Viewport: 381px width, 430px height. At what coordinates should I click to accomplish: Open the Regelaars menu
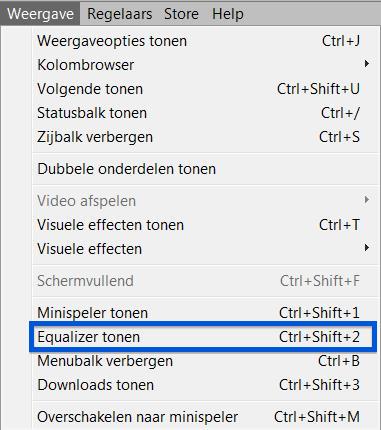(119, 14)
